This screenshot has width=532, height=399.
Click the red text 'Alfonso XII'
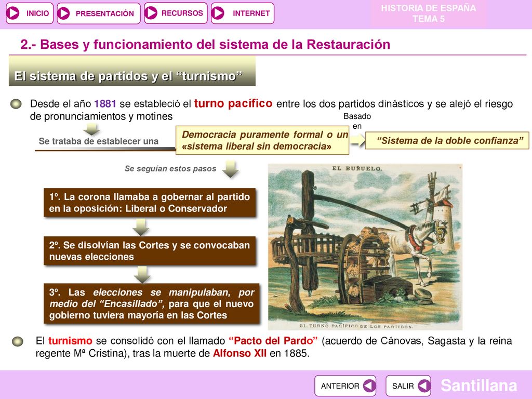click(240, 353)
